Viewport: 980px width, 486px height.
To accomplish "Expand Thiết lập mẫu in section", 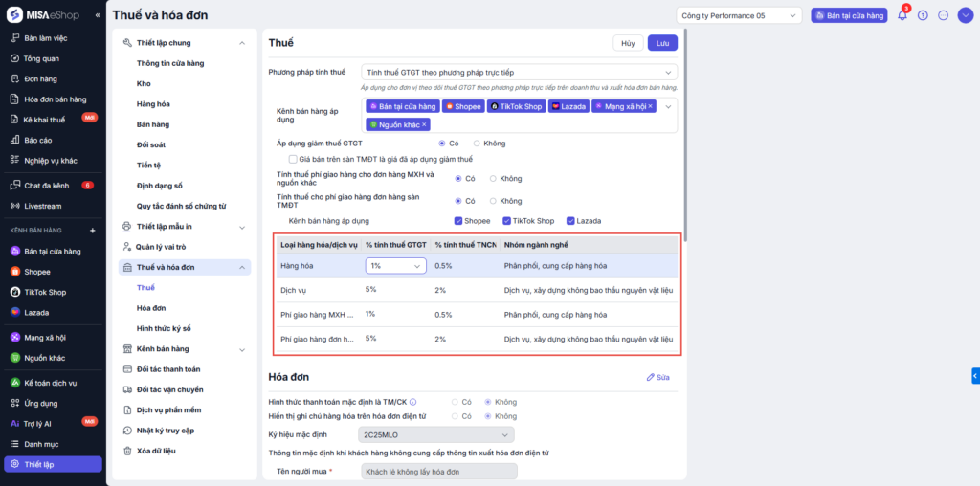I will pos(242,226).
